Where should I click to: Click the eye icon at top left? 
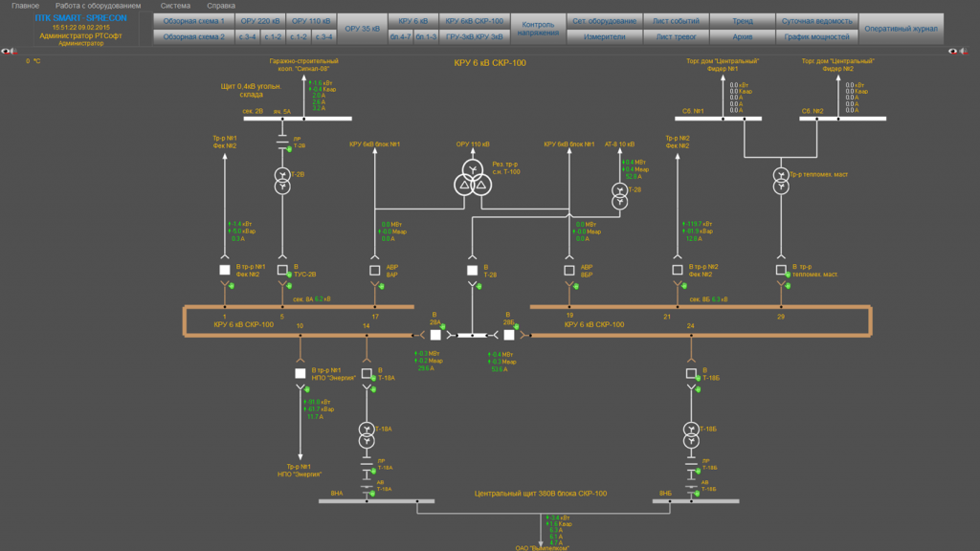pyautogui.click(x=6, y=52)
